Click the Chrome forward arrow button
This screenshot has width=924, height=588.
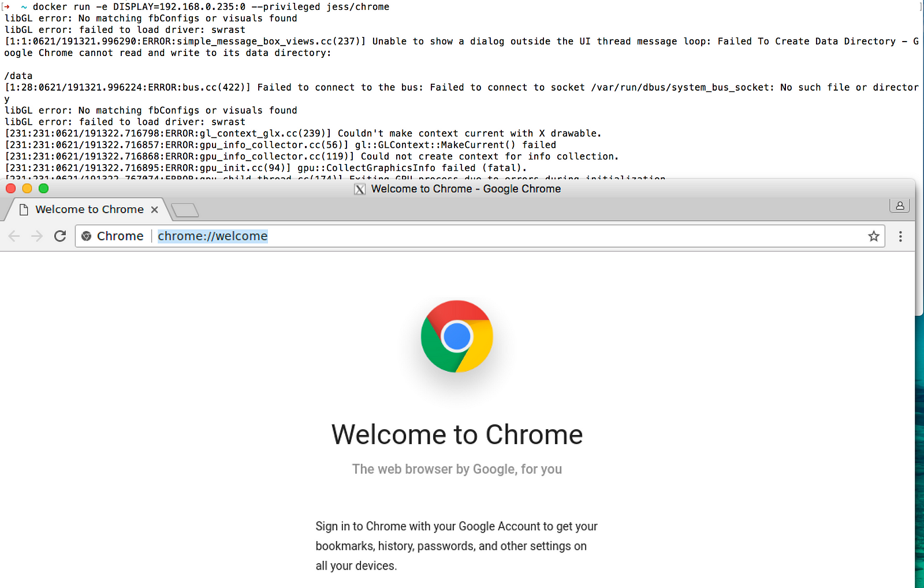pos(37,236)
